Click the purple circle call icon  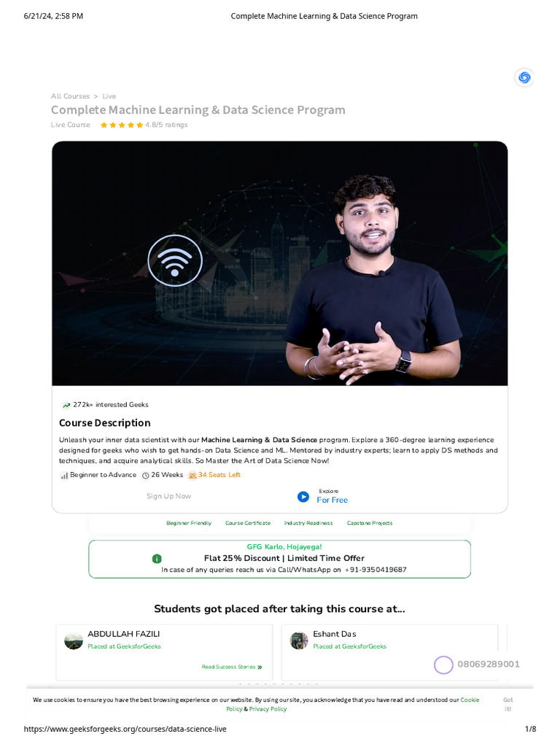tap(443, 665)
